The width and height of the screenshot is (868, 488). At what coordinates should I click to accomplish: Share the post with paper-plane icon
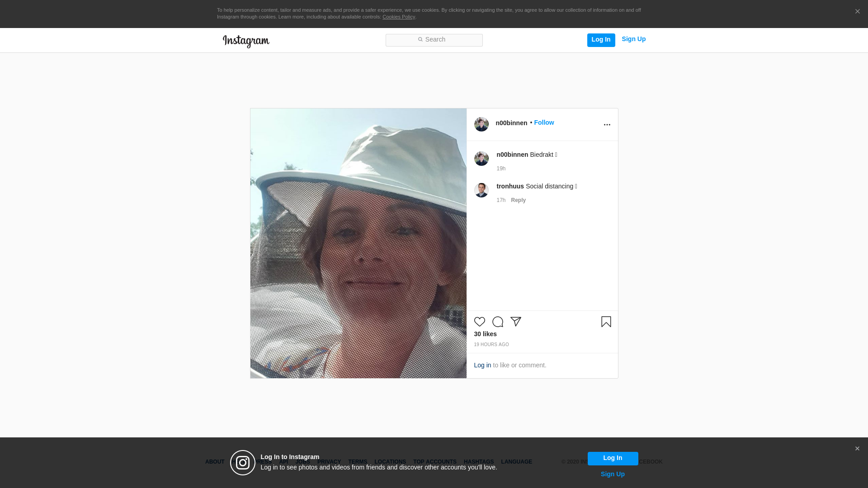point(515,322)
